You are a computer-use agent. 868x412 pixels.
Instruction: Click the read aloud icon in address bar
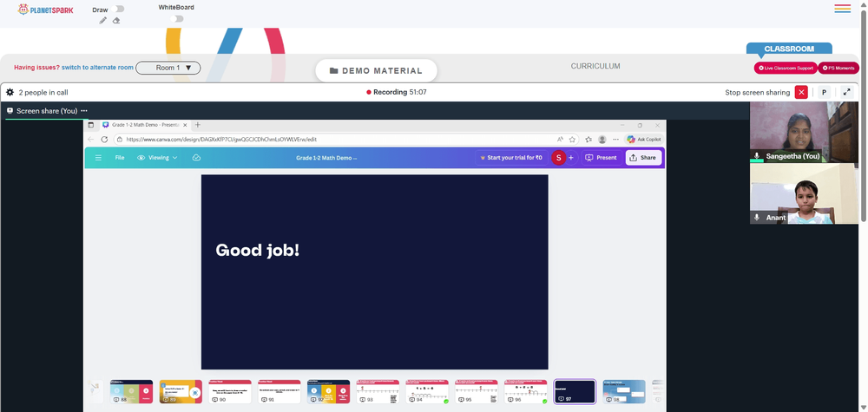tap(560, 140)
